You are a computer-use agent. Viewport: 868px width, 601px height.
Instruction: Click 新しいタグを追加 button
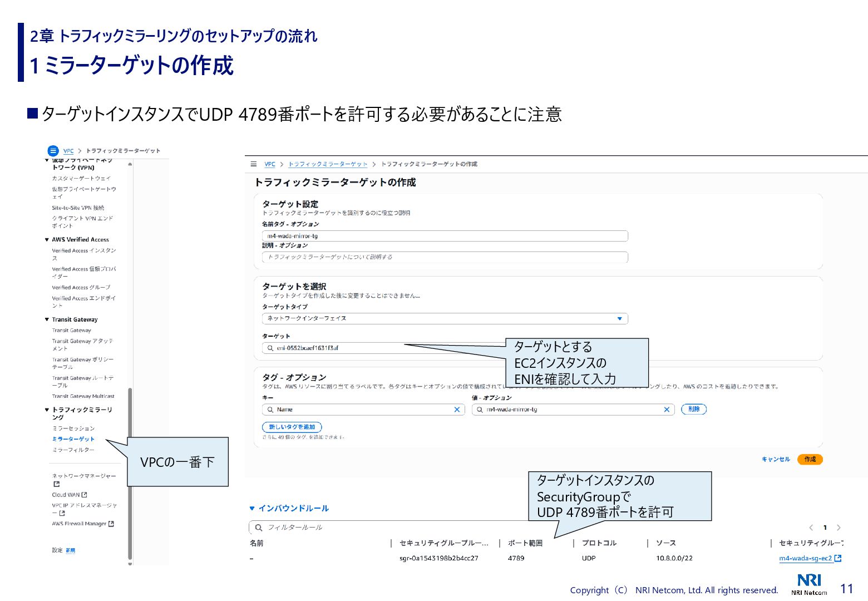click(292, 427)
